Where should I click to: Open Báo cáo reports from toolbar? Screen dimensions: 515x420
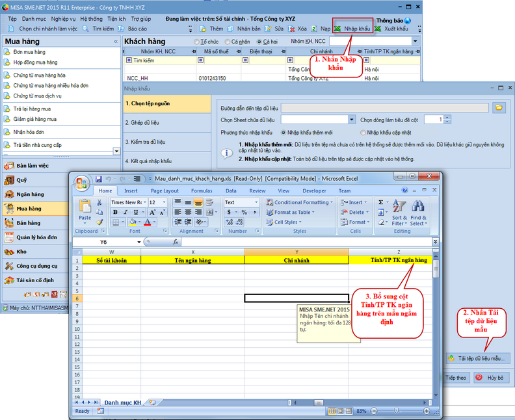[133, 29]
